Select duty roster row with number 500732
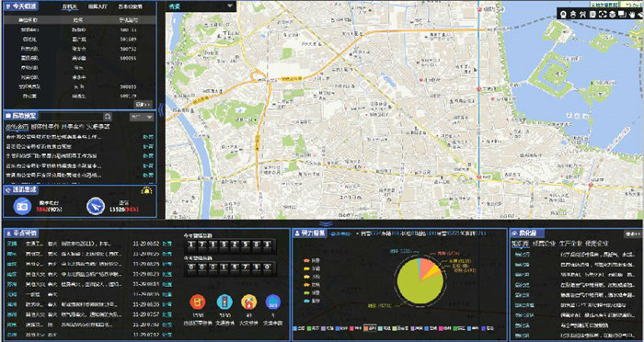Screen dimensions: 644x342 (x=80, y=48)
